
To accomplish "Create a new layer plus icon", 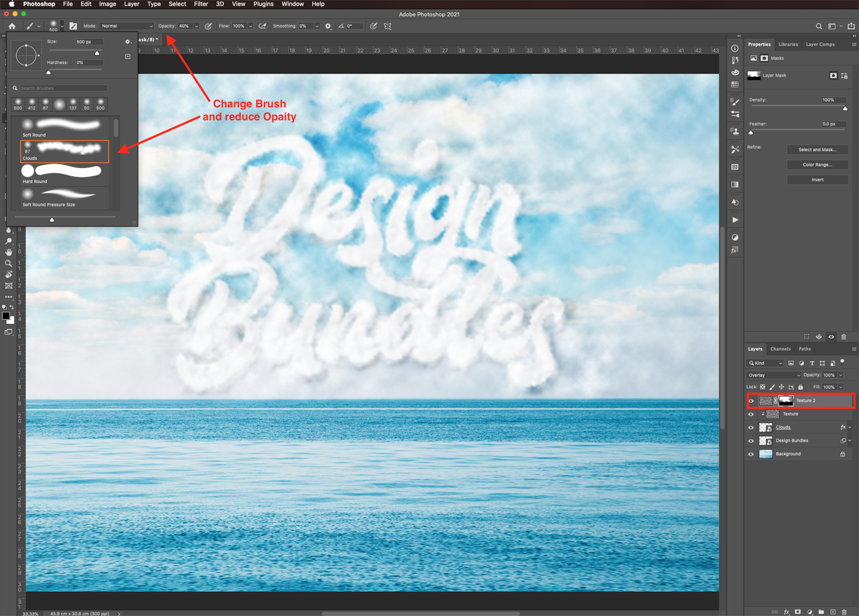I will click(x=833, y=612).
